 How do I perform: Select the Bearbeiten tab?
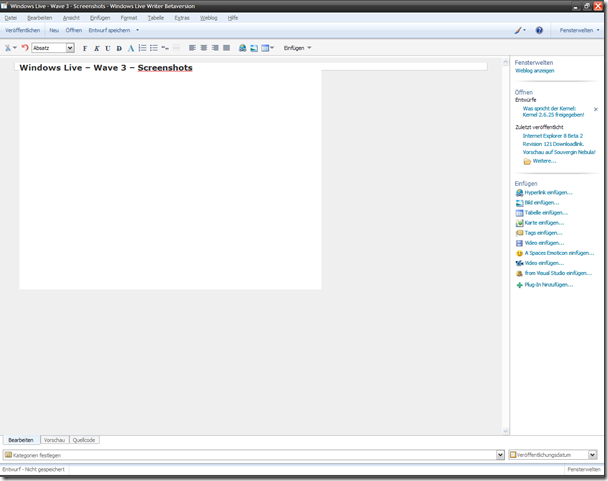coord(21,440)
